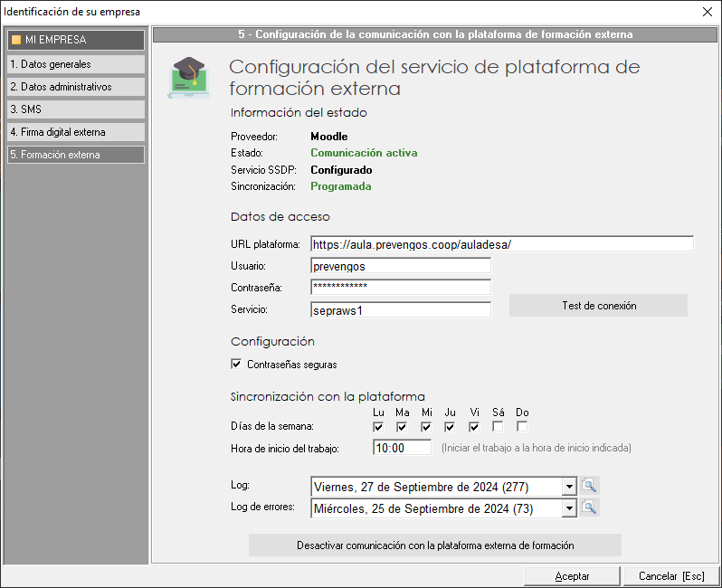Screen dimensions: 722x588
Task: Open the Log date dropdown
Action: tap(568, 487)
